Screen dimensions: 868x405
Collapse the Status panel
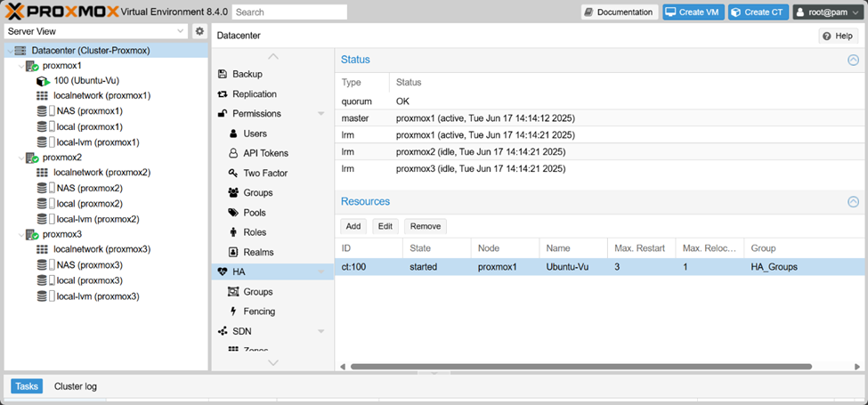coord(853,60)
